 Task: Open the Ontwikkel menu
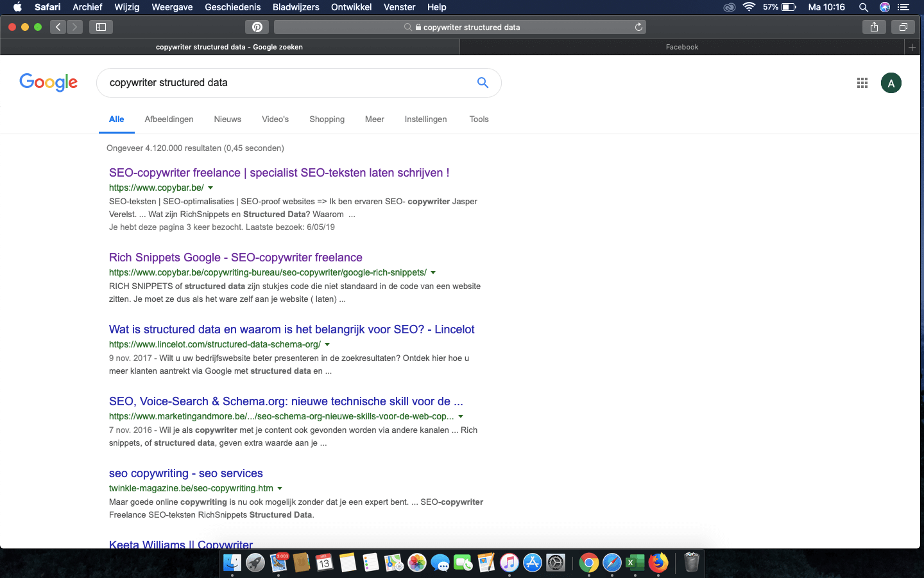pos(351,7)
